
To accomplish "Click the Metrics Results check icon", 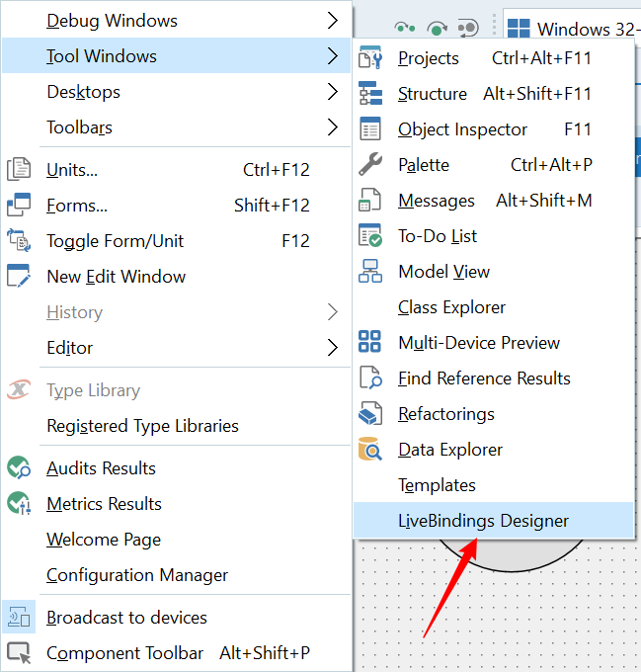I will click(x=19, y=503).
